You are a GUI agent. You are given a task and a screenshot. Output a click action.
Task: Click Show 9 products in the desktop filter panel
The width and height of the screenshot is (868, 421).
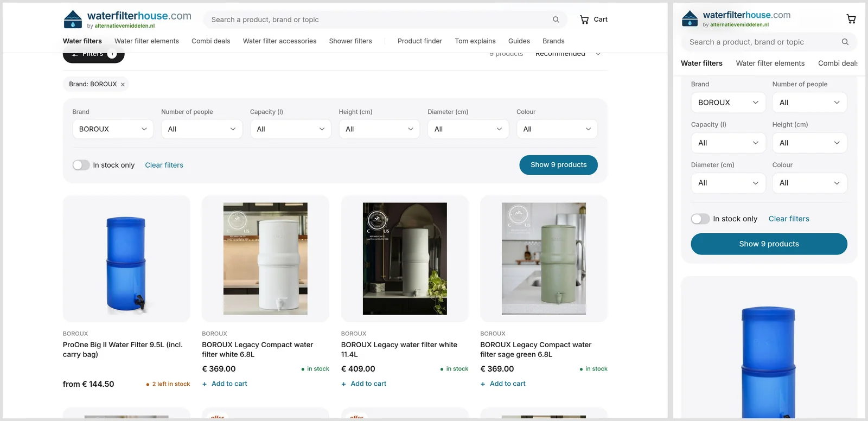(559, 165)
